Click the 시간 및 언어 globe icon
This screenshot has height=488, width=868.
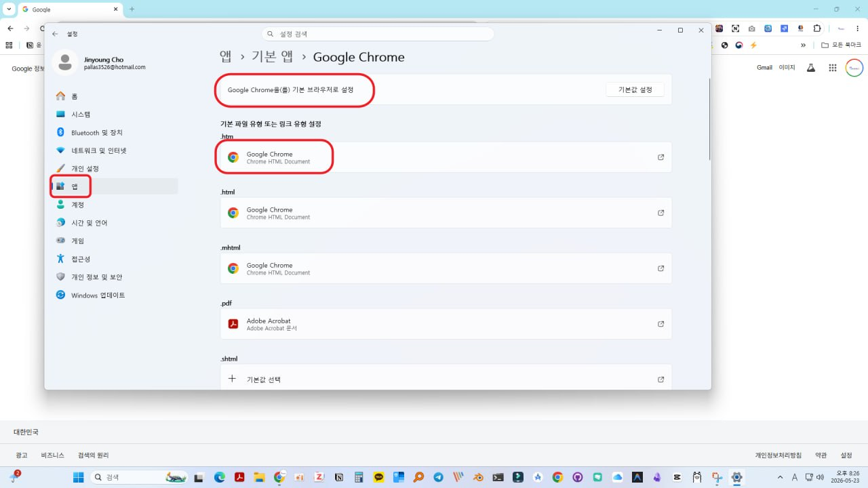[60, 222]
